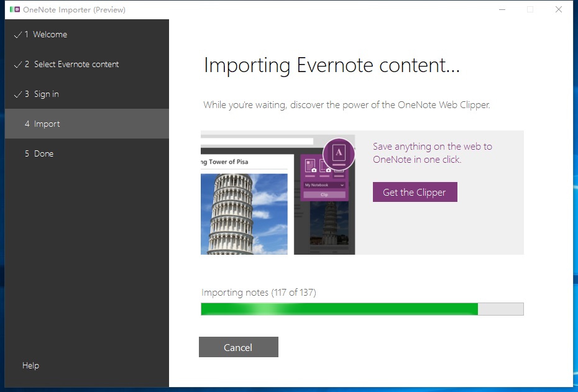
Task: Select the Sign in step
Action: 87,94
